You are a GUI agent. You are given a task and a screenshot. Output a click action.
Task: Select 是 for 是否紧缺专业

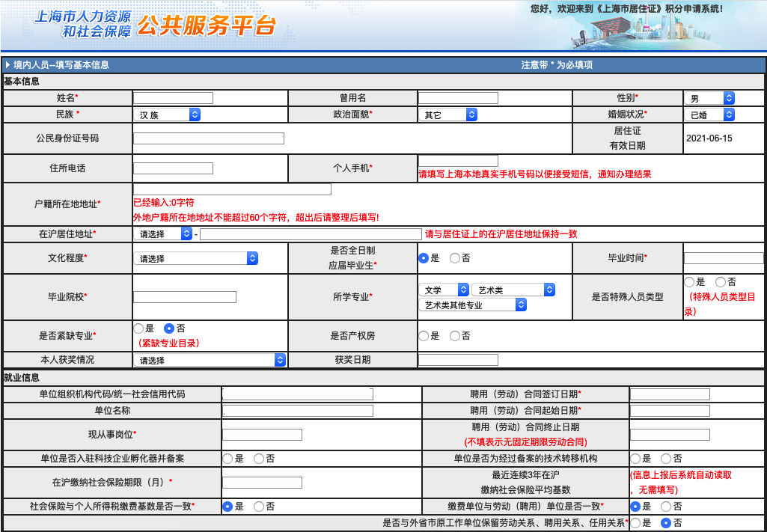point(138,328)
